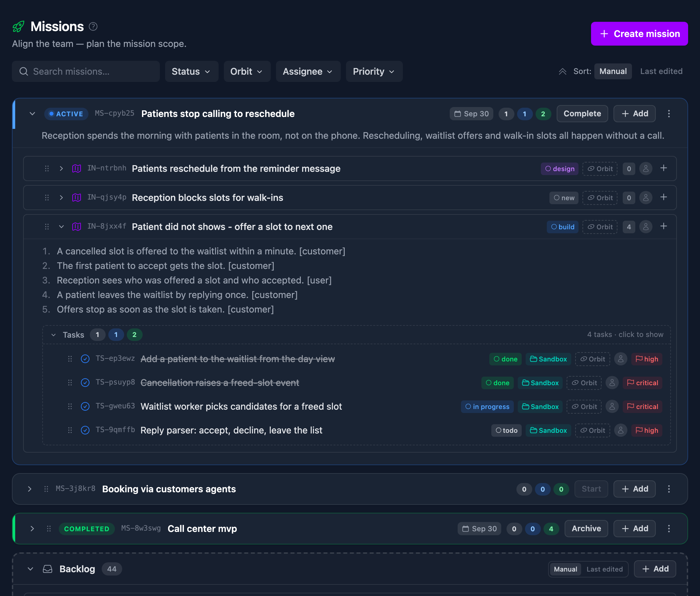
Task: Open the Status filter dropdown
Action: [x=192, y=71]
